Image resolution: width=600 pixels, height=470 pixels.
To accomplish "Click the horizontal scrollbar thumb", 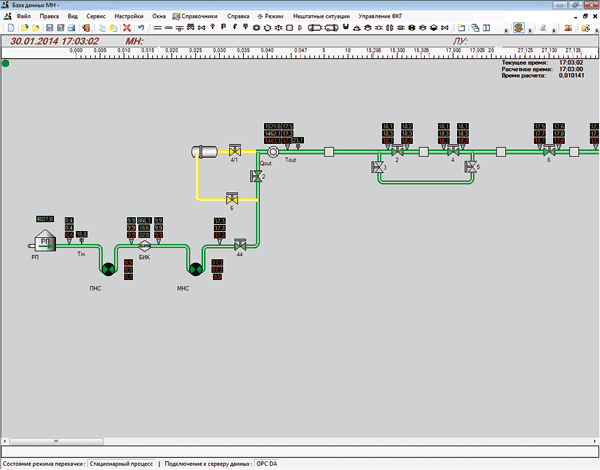I will pos(56,441).
